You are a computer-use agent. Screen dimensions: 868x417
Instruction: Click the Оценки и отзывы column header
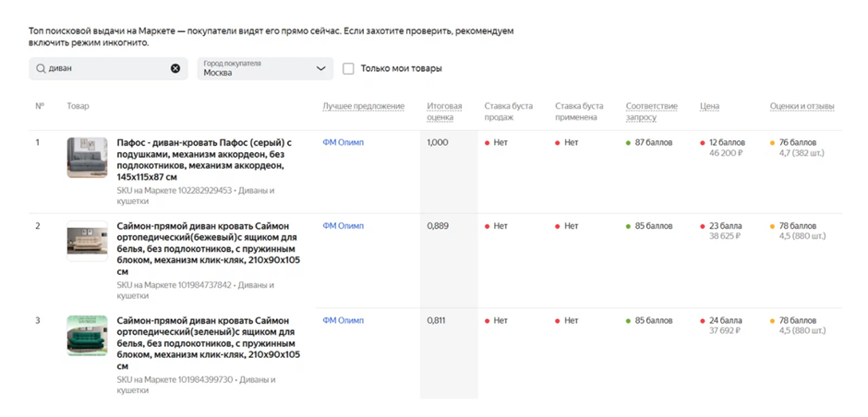802,106
